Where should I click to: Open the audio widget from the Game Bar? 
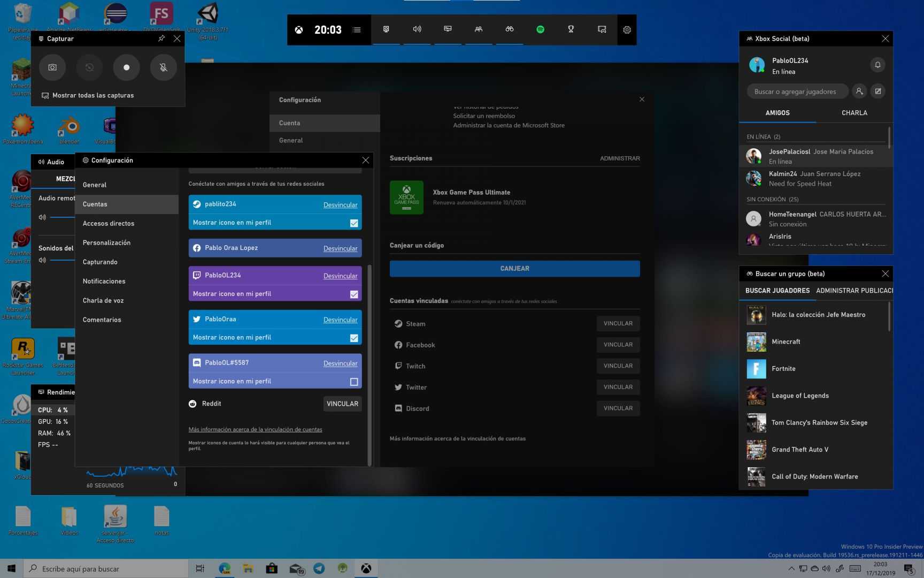417,30
